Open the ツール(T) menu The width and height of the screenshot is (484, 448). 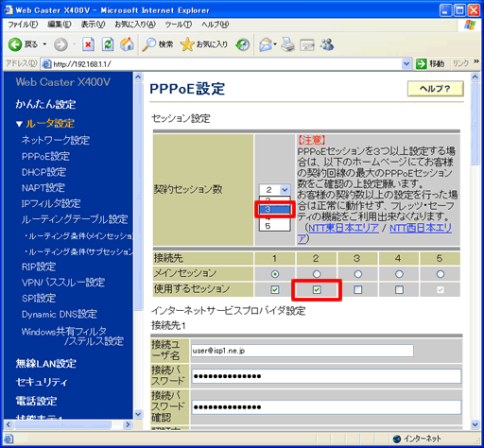pyautogui.click(x=179, y=25)
